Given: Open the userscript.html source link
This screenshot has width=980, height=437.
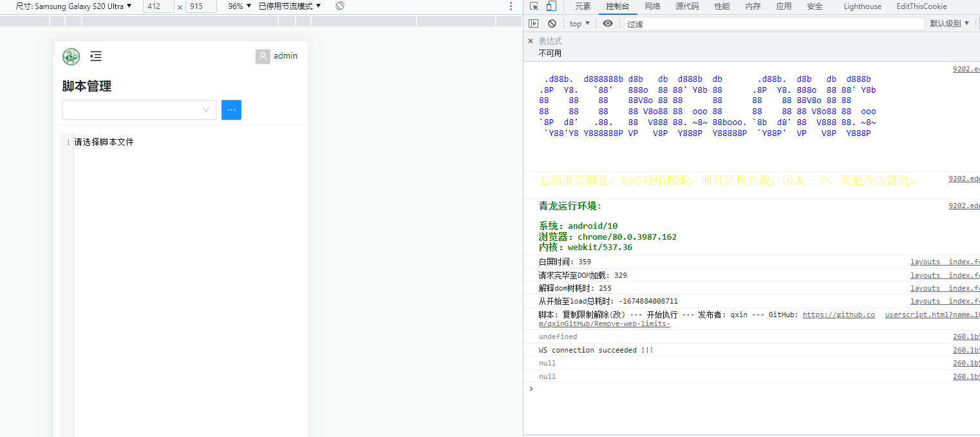Looking at the screenshot, I should pos(932,315).
